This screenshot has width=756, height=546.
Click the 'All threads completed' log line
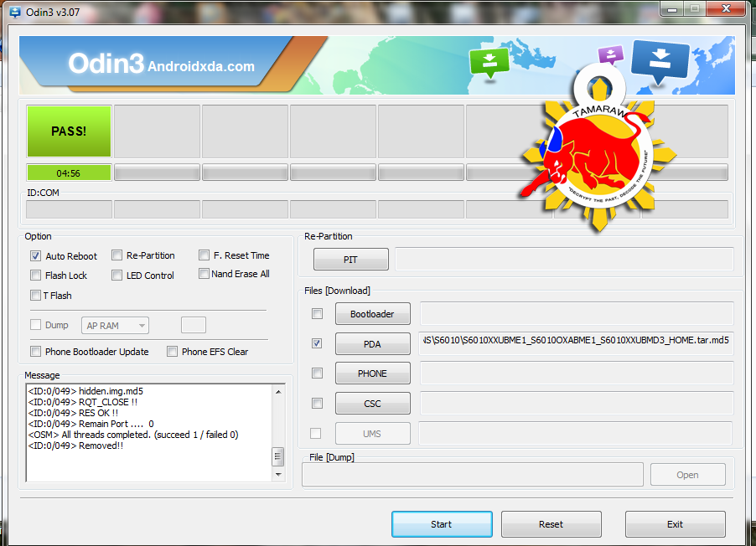[133, 435]
